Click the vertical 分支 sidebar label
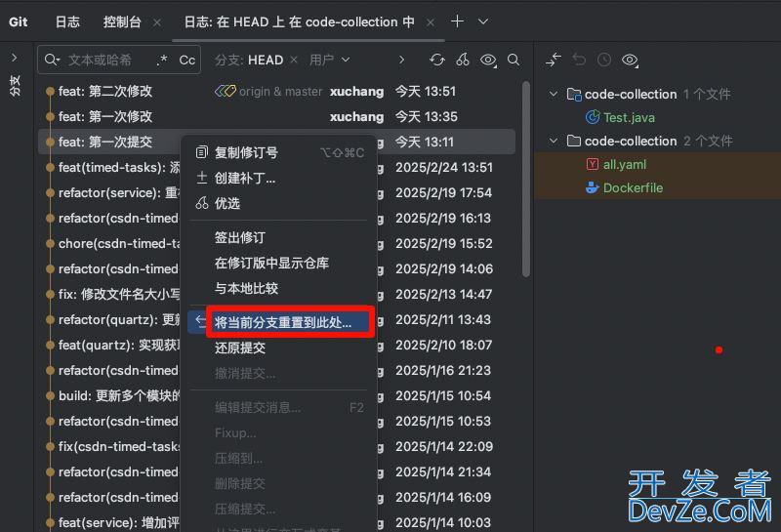Image resolution: width=781 pixels, height=532 pixels. 15,86
